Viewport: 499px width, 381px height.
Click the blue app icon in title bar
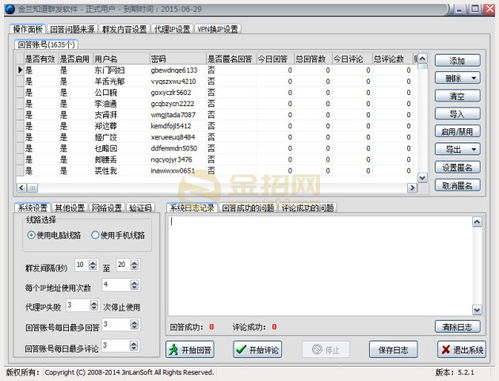(10, 9)
